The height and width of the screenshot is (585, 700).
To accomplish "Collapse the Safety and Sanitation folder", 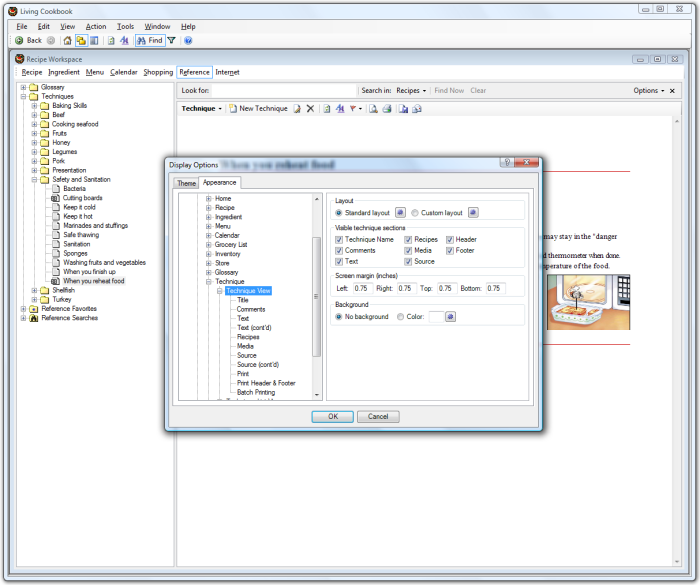I will click(x=34, y=180).
